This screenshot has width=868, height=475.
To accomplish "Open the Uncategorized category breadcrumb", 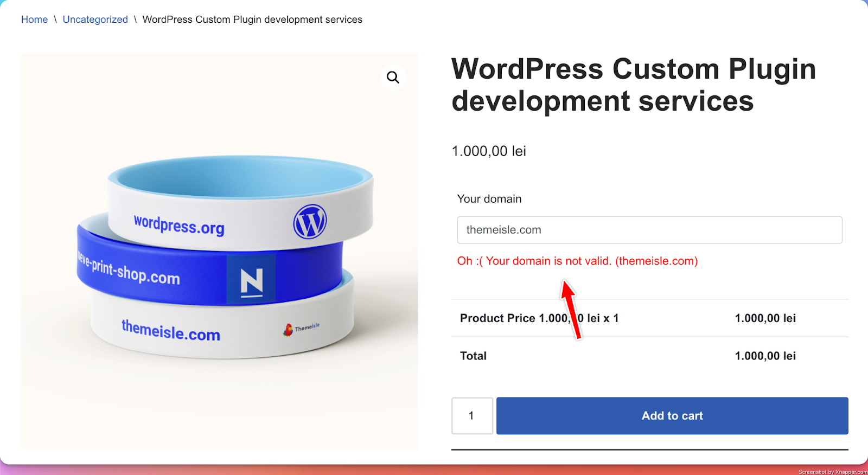I will click(x=95, y=20).
